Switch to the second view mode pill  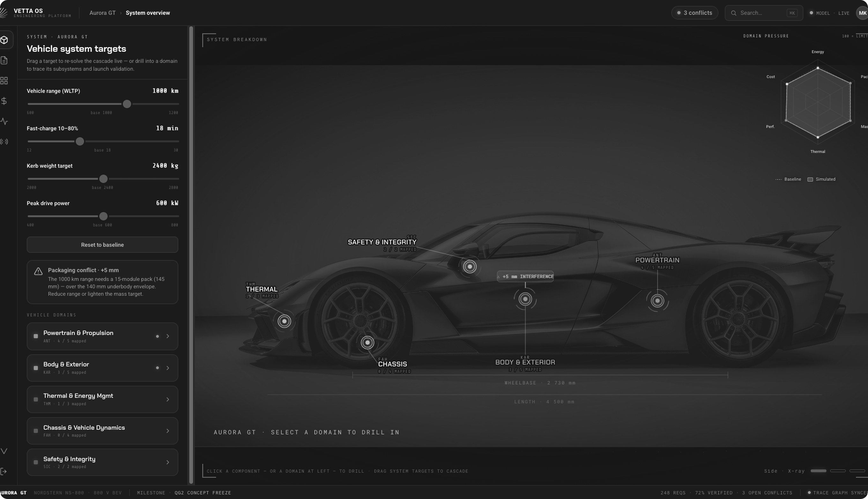coord(838,471)
